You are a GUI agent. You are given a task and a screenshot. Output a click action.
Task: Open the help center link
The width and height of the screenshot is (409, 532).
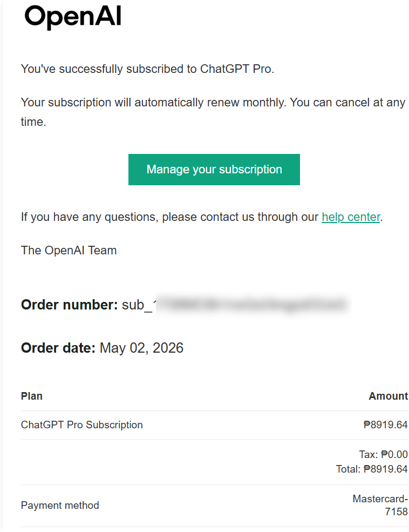click(x=351, y=217)
